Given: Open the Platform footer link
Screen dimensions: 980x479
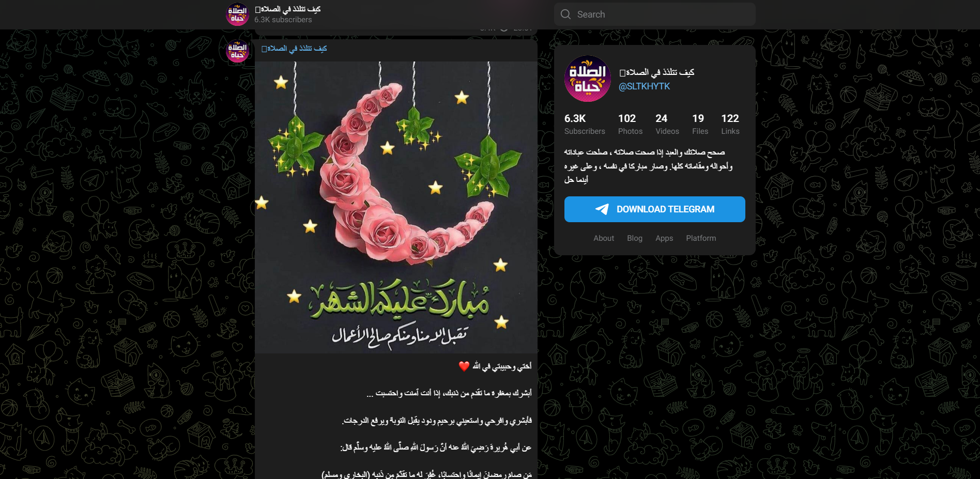Looking at the screenshot, I should coord(701,238).
